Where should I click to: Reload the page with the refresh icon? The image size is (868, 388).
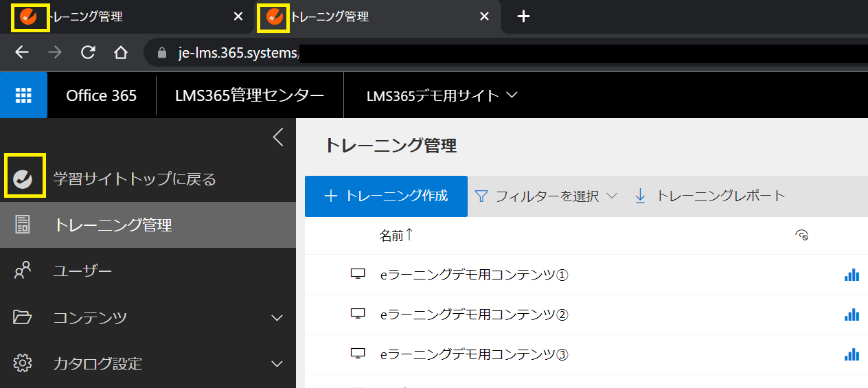[88, 53]
